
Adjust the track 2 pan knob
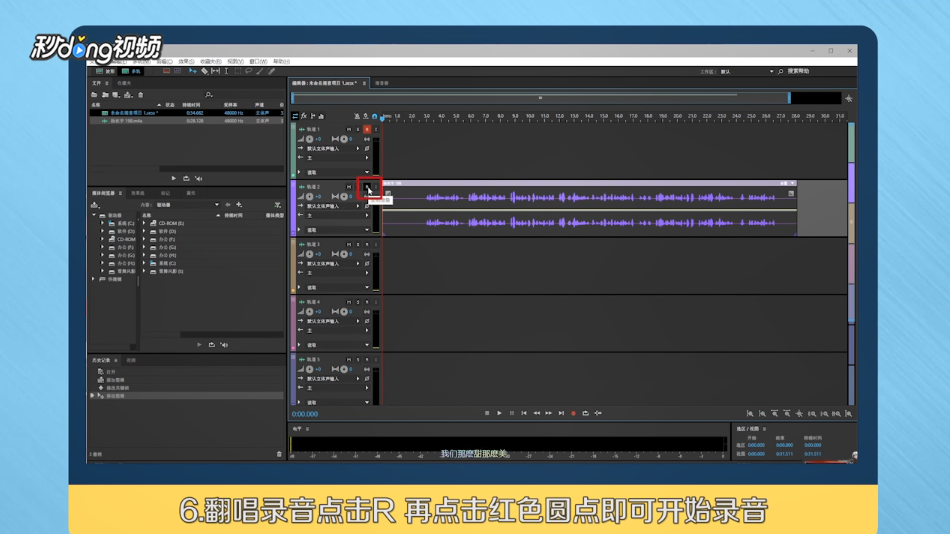(344, 196)
